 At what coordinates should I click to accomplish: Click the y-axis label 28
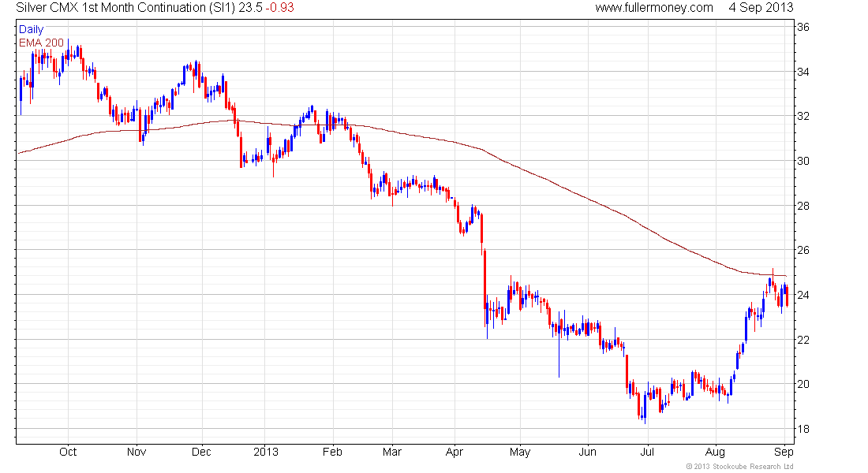[803, 206]
